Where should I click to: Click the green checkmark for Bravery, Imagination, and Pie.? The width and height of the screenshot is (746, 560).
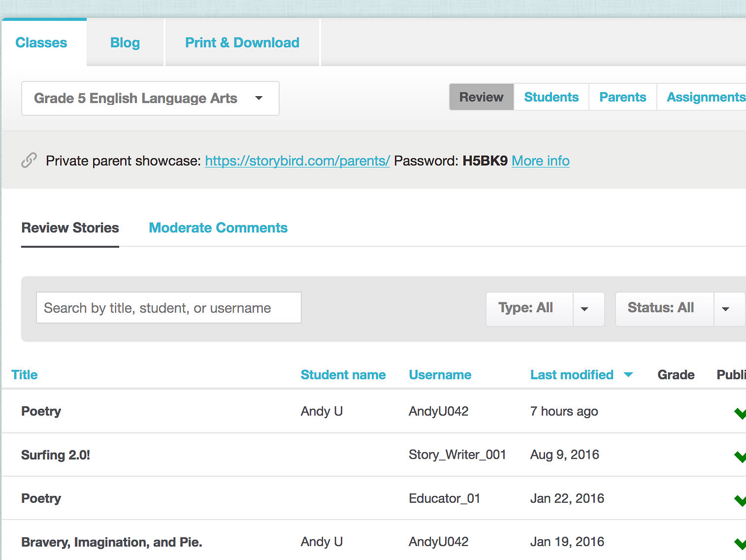[x=740, y=544]
